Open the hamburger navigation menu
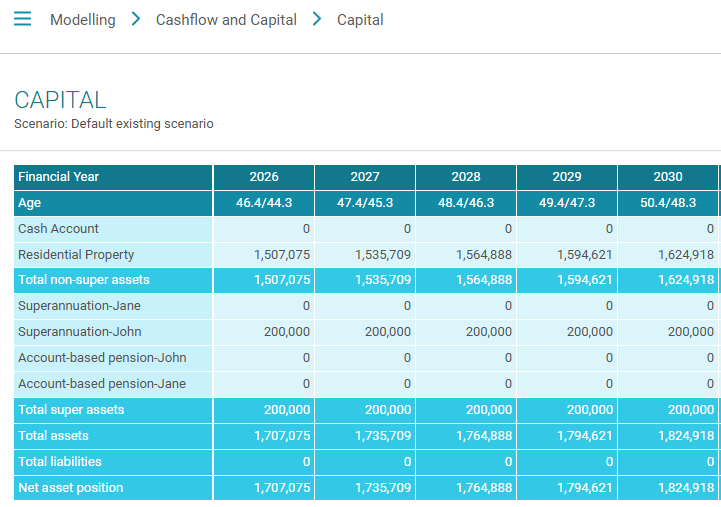 [x=22, y=20]
